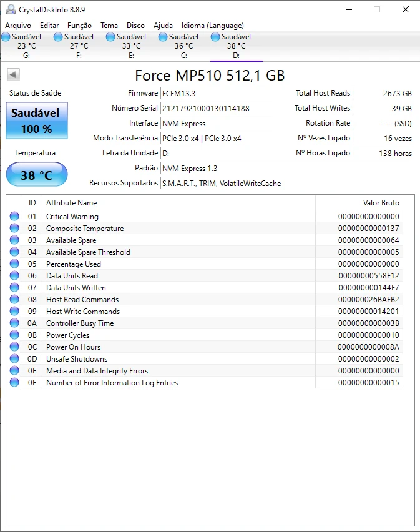
Task: Click the blue status orb for drive E:
Action: [110, 37]
